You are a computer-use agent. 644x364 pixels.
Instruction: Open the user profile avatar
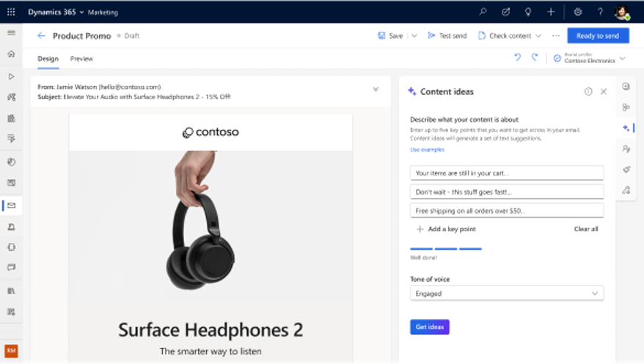[x=622, y=12]
